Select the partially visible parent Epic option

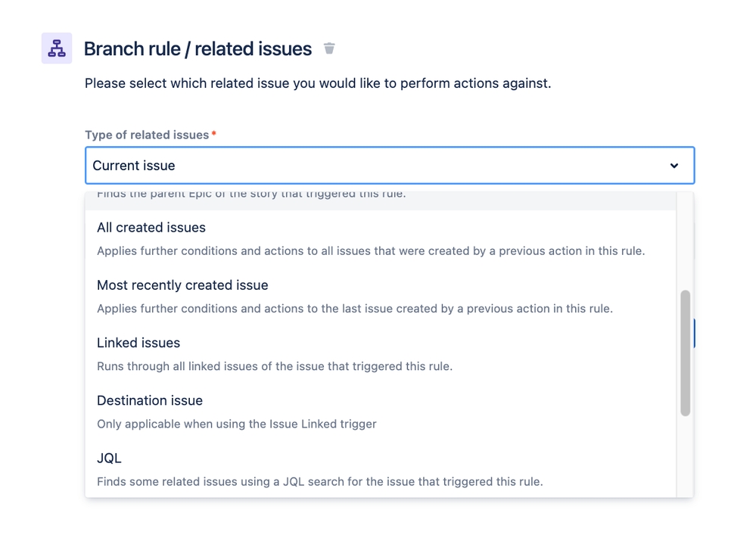(x=251, y=197)
